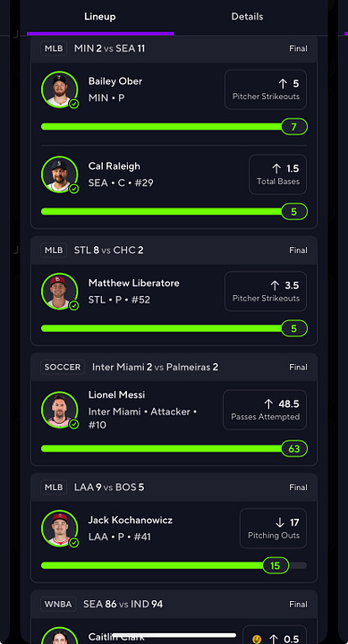Select the Lineup tab
This screenshot has width=348, height=644.
click(100, 17)
